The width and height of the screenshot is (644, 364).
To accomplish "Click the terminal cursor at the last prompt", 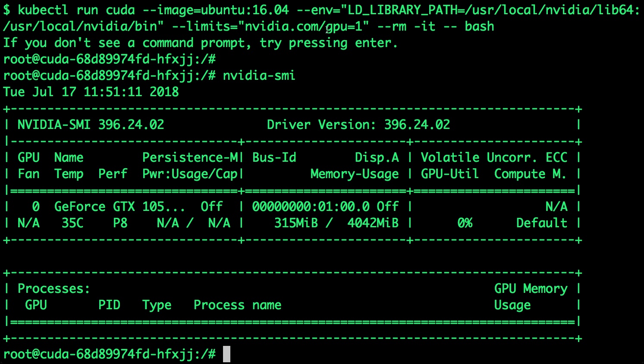I will click(x=226, y=354).
